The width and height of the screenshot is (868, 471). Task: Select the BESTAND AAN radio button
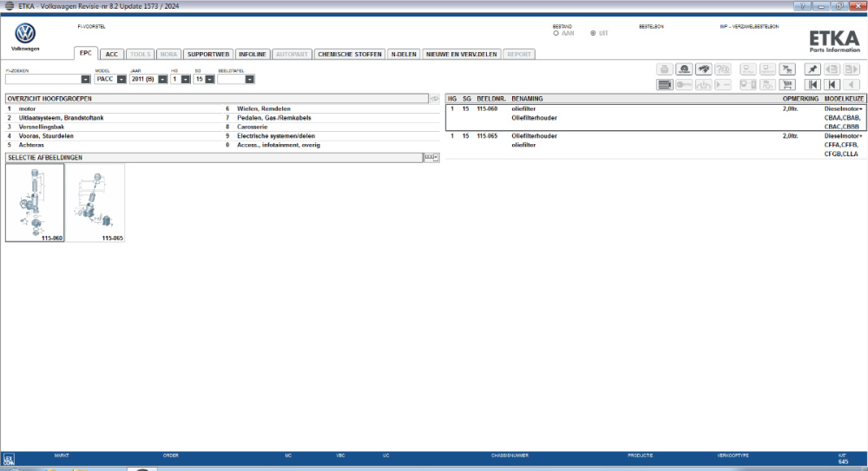(556, 33)
